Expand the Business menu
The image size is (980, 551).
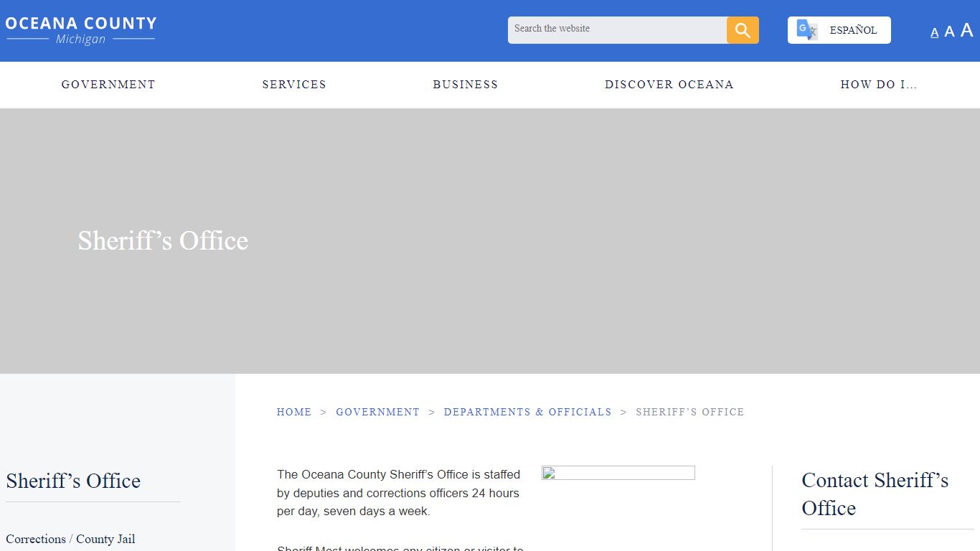pyautogui.click(x=465, y=85)
